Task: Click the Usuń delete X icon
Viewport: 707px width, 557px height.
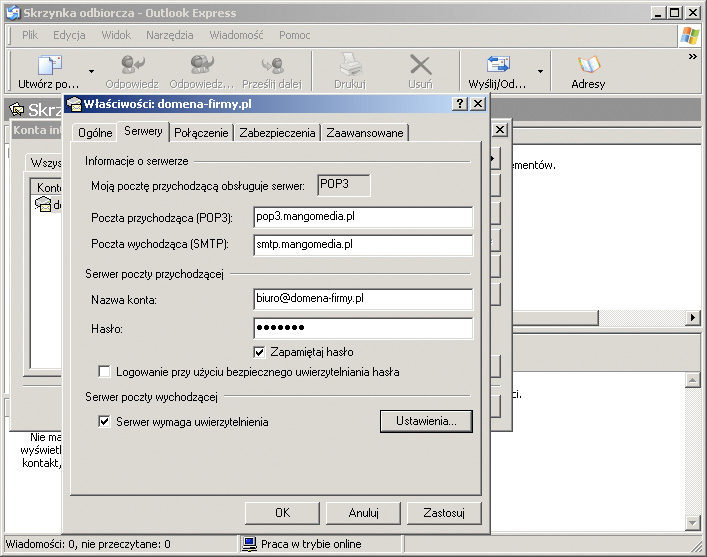Action: pos(420,65)
